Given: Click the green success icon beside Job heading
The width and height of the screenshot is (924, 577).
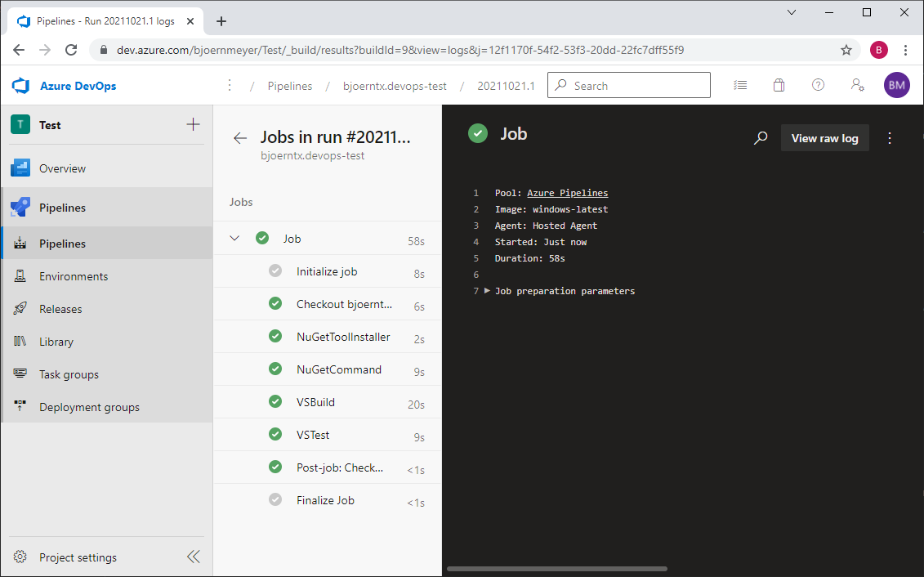Looking at the screenshot, I should [478, 134].
